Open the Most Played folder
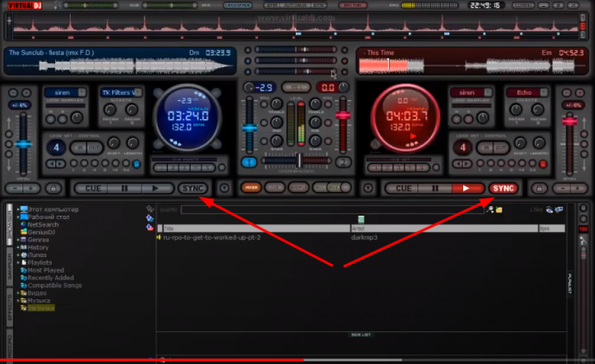The height and width of the screenshot is (364, 595). [x=46, y=270]
